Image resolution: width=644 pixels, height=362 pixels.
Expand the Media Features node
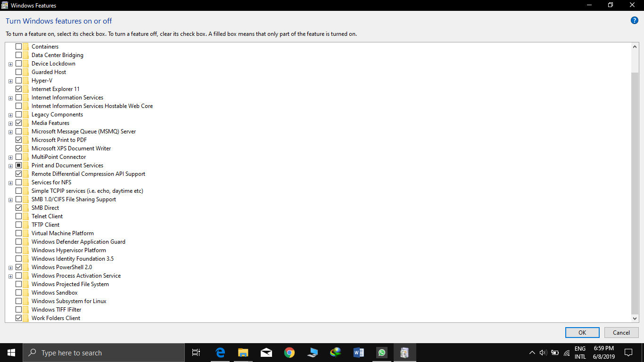tap(10, 123)
